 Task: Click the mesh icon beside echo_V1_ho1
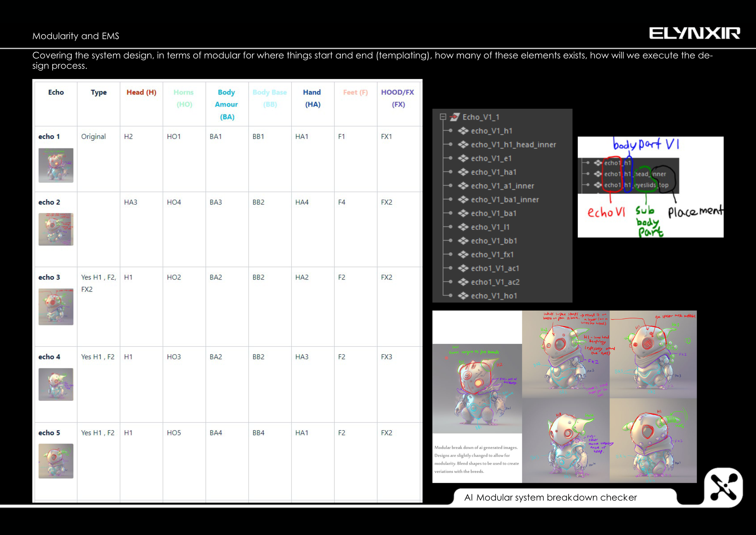coord(463,296)
